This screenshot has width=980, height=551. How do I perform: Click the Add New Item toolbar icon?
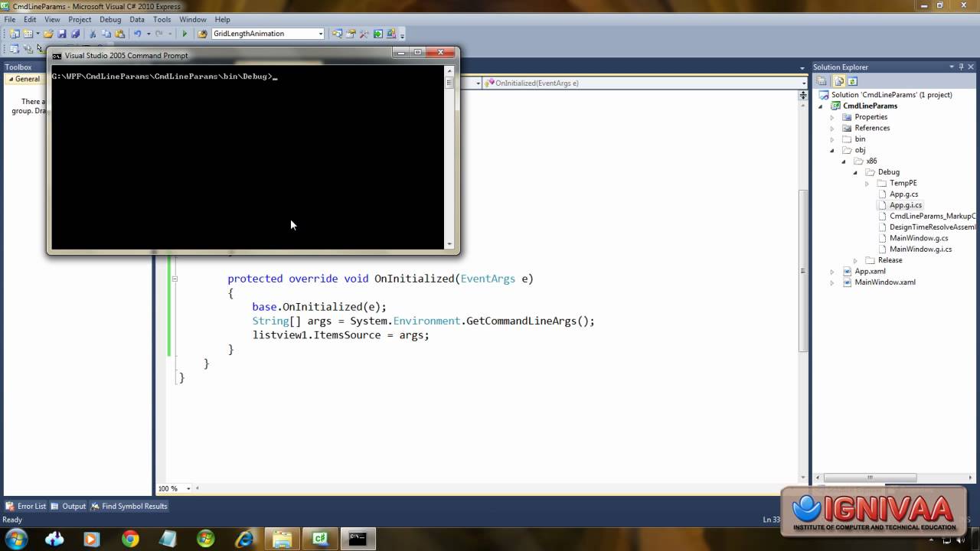pyautogui.click(x=28, y=34)
